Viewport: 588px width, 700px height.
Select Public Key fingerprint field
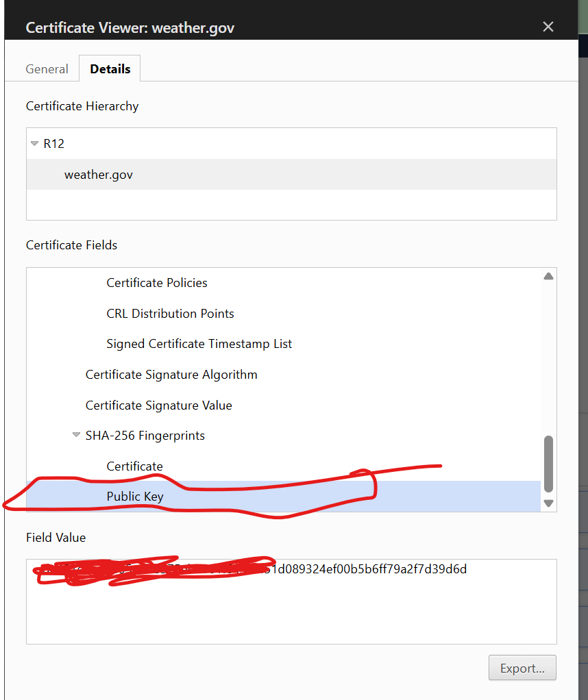283,497
